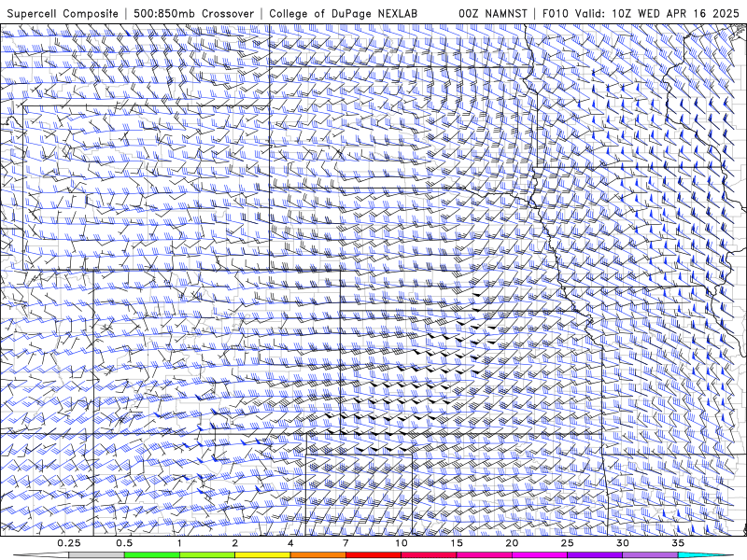Click the '10' color scale label
The height and width of the screenshot is (560, 747).
coord(402,543)
